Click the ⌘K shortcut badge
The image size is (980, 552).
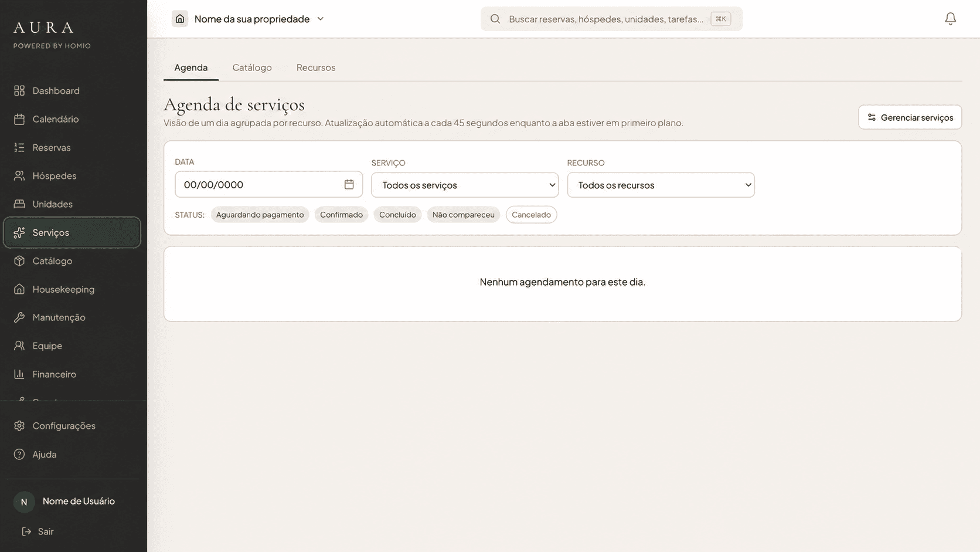[720, 19]
